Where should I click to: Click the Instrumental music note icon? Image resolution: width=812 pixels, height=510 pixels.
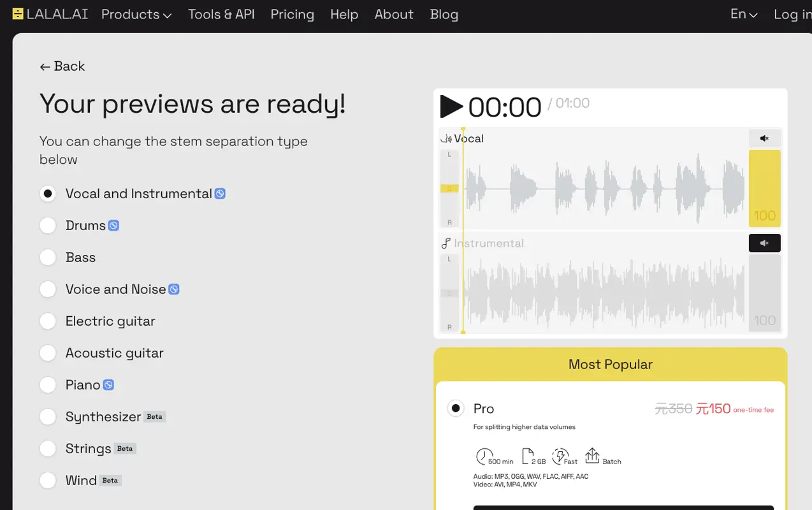[x=446, y=243]
